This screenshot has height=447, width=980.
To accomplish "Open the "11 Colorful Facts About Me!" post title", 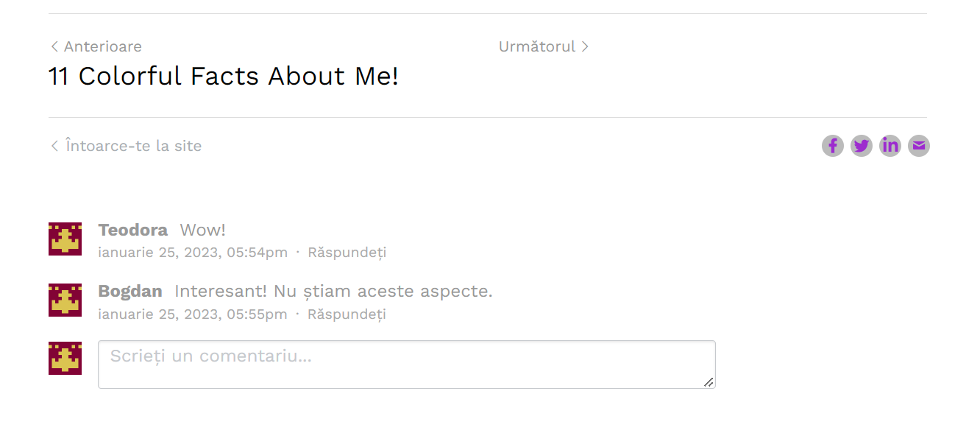I will coord(224,76).
